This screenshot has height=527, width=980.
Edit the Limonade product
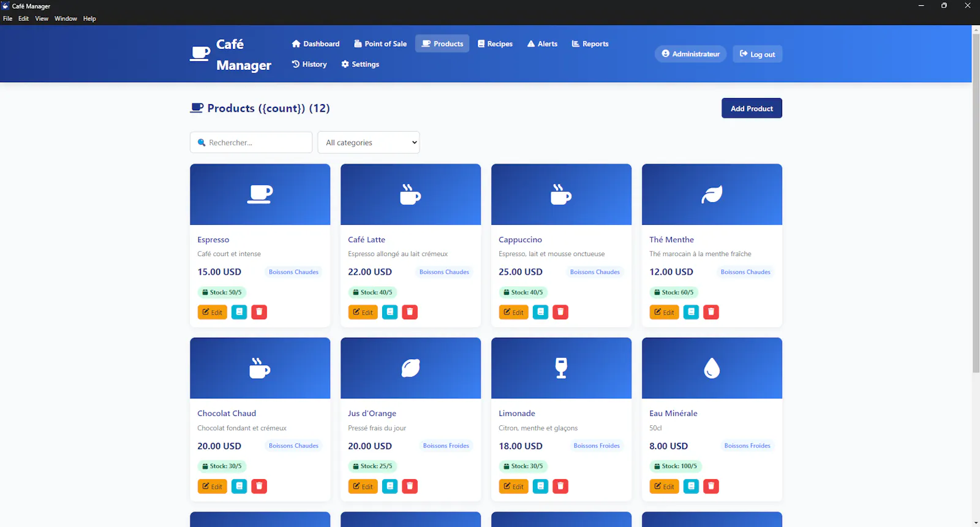513,486
